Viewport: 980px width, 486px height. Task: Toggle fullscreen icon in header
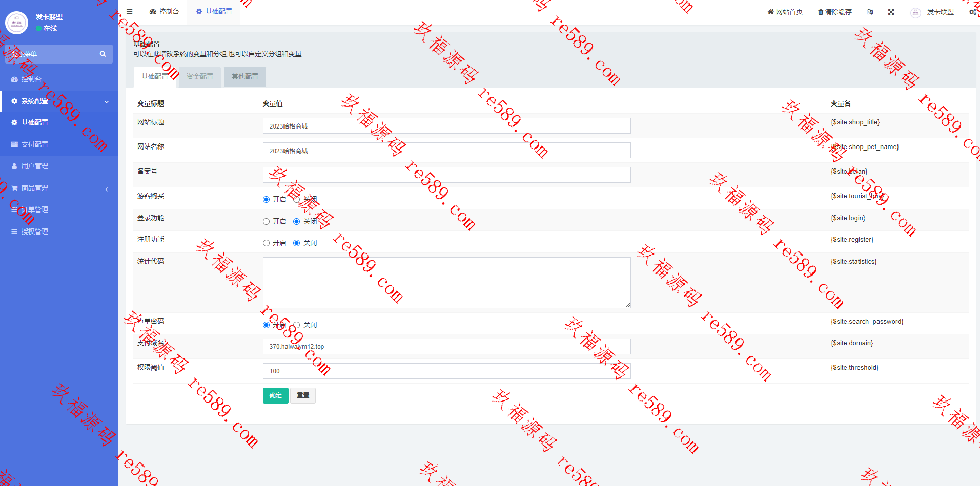point(891,12)
